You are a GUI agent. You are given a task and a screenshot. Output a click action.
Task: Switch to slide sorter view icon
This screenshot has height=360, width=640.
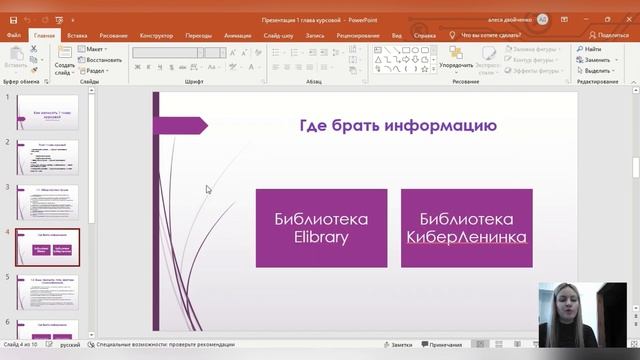pyautogui.click(x=499, y=345)
